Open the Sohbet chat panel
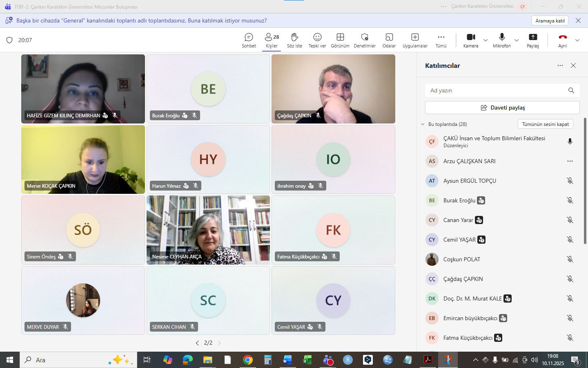The height and width of the screenshot is (368, 588). click(249, 40)
